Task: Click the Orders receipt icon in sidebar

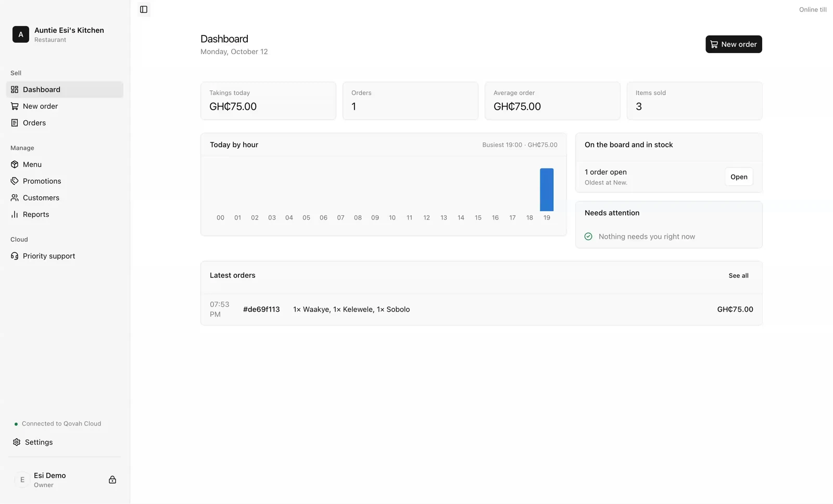Action: tap(15, 123)
